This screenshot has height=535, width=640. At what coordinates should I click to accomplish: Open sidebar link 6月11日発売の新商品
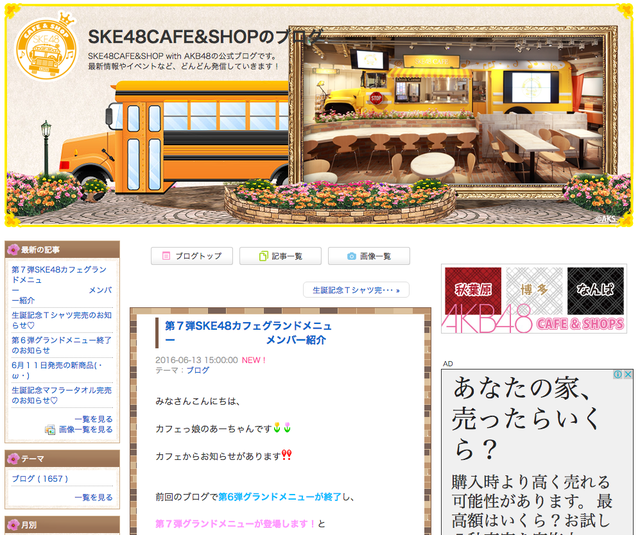pos(57,370)
